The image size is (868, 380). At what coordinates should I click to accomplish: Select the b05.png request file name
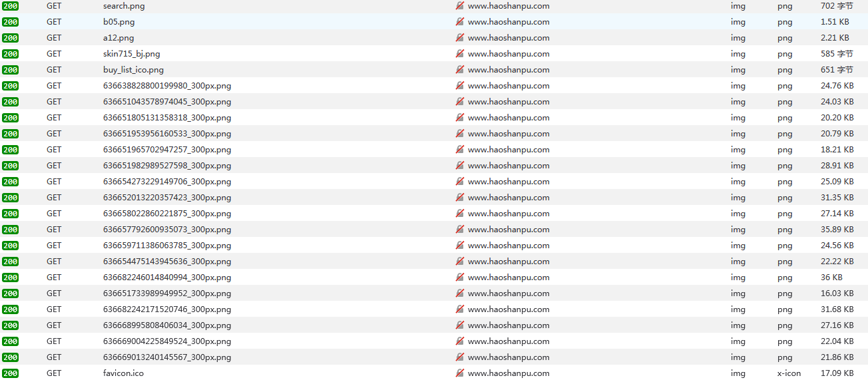(118, 22)
